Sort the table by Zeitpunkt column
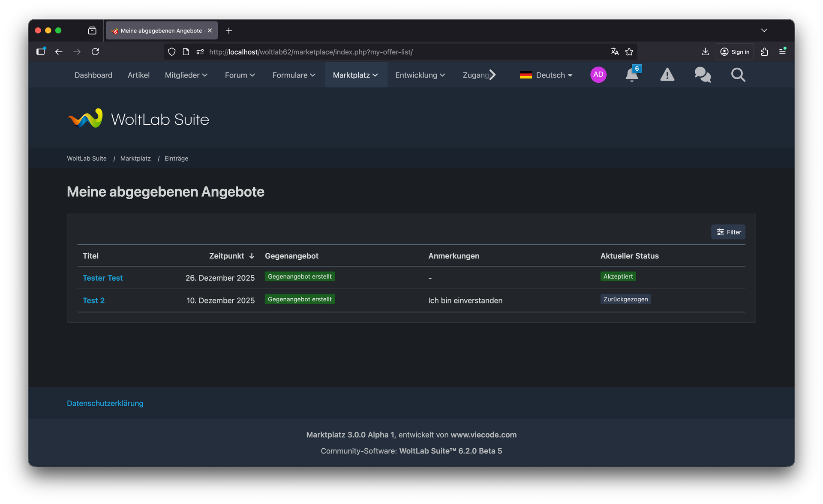Viewport: 823px width, 504px height. [x=227, y=256]
